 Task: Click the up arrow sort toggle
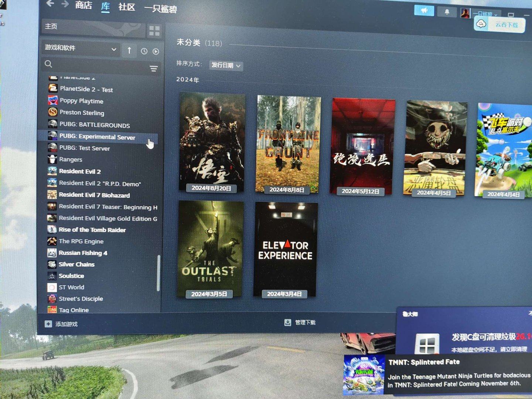point(129,51)
